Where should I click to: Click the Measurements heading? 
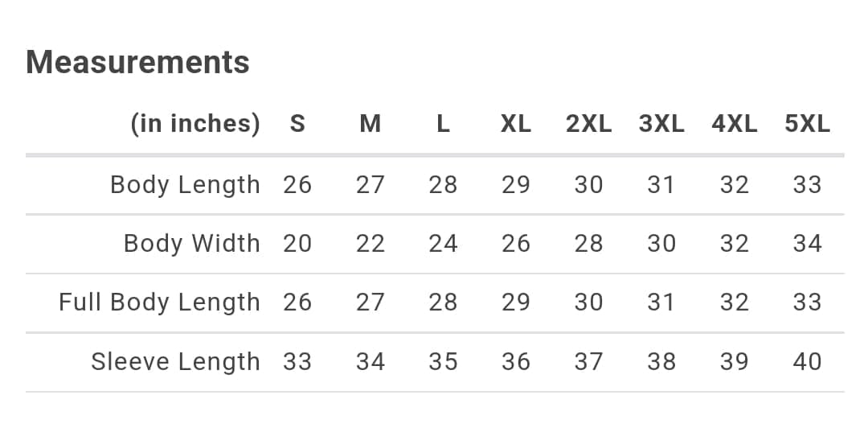137,62
